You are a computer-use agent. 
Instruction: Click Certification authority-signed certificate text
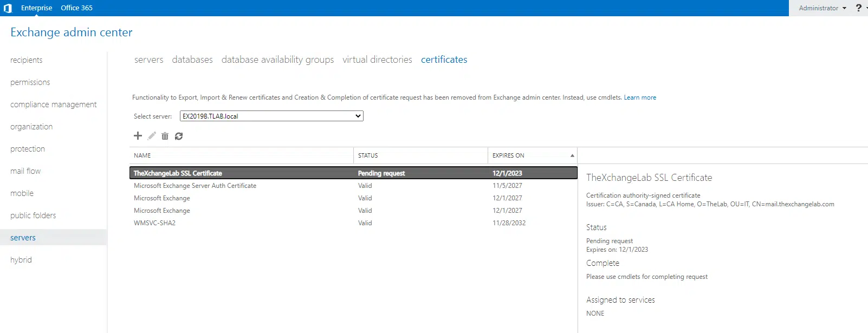(643, 195)
